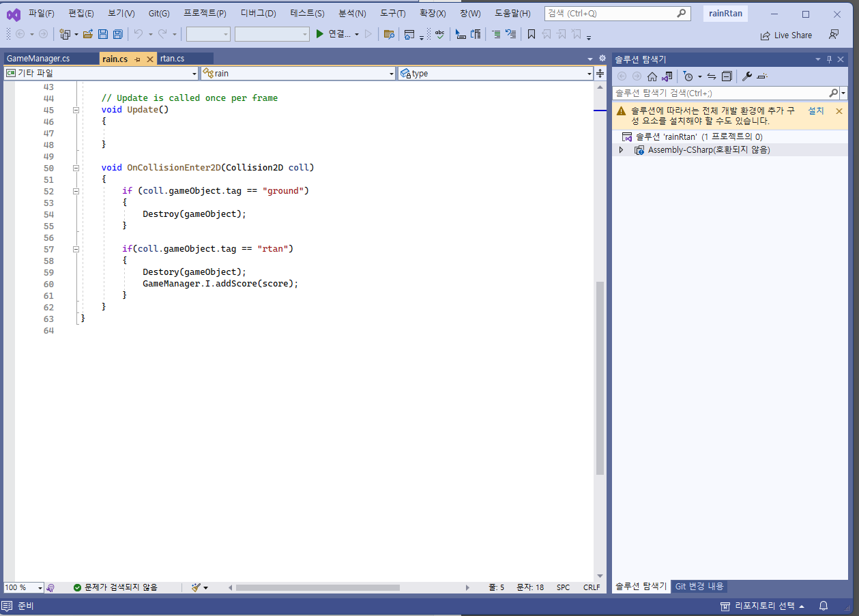Click code cleanup broom icon
Image resolution: width=859 pixels, height=616 pixels.
tap(196, 587)
